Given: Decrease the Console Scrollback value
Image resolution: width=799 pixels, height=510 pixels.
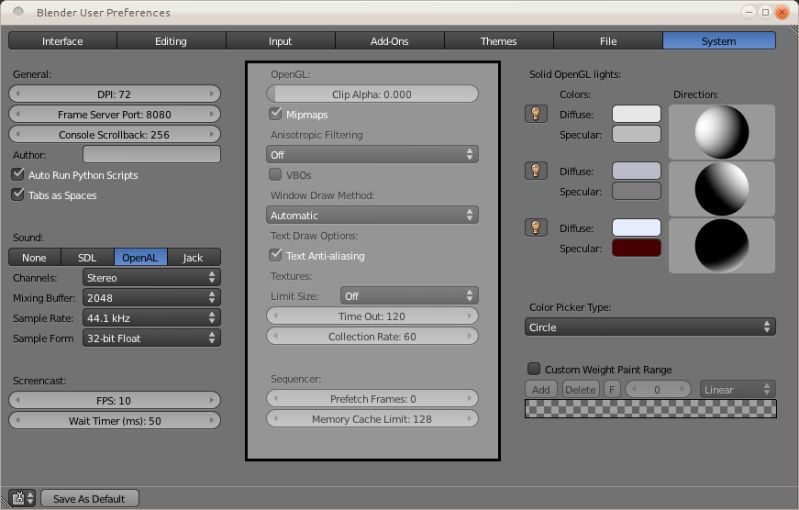Looking at the screenshot, I should [18, 135].
